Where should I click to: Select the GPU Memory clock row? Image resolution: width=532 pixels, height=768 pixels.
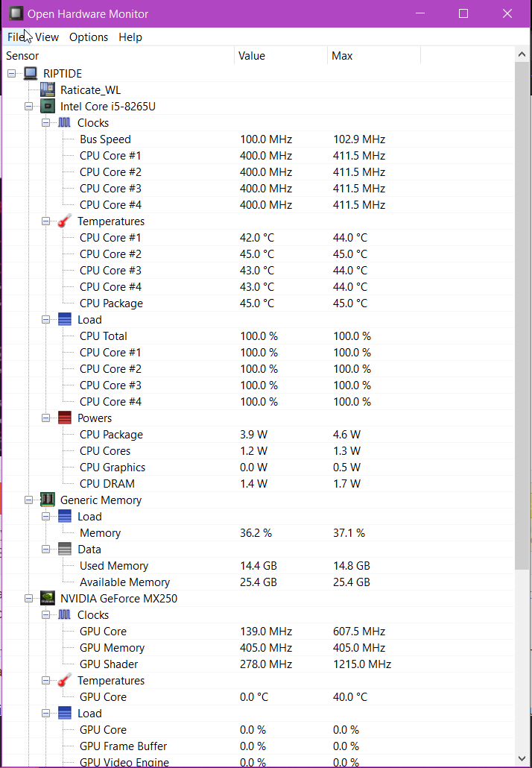tap(259, 647)
